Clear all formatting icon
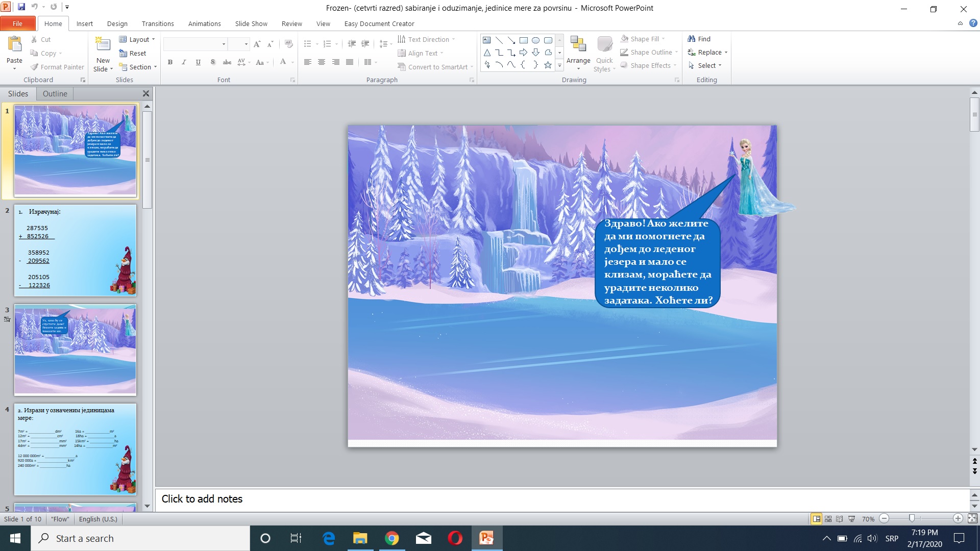This screenshot has width=980, height=551. [289, 44]
